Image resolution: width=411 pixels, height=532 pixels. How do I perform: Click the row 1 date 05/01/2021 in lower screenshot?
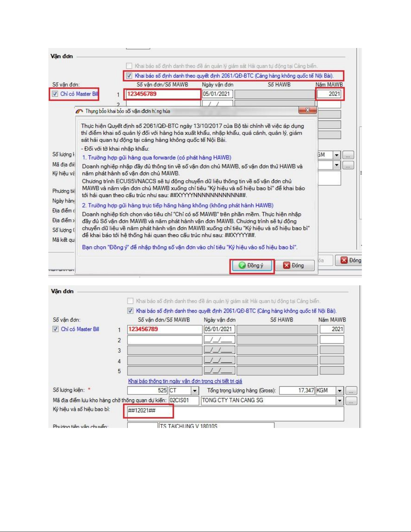219,329
